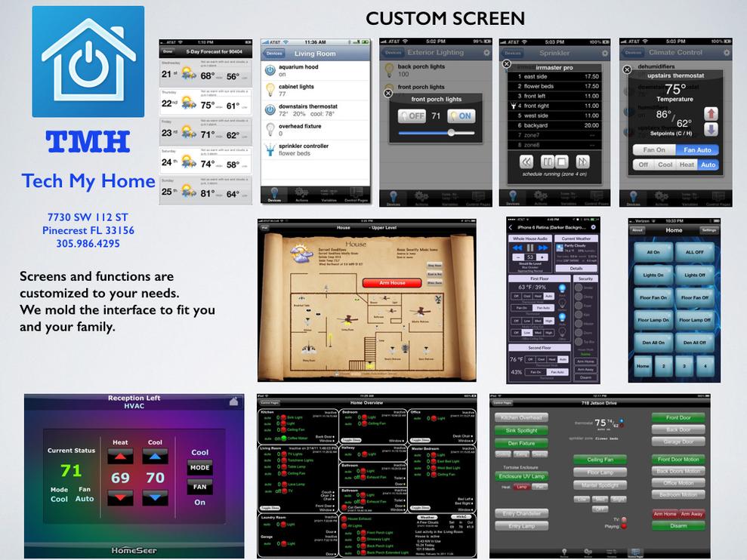Image resolution: width=747 pixels, height=560 pixels.
Task: Tap Devices back button in Living Room
Action: point(274,54)
